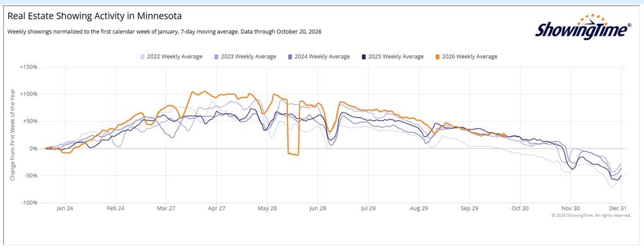Click the Oct 30 x-axis label
This screenshot has width=644, height=249.
(520, 209)
